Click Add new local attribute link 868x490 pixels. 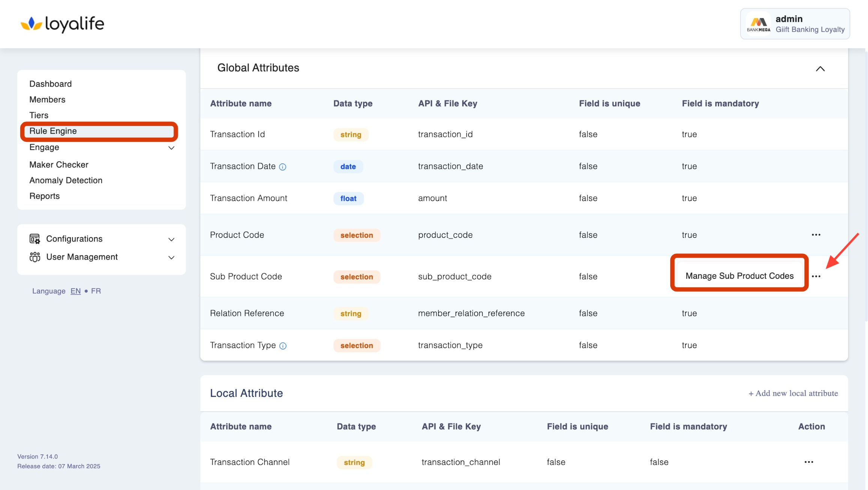point(793,393)
